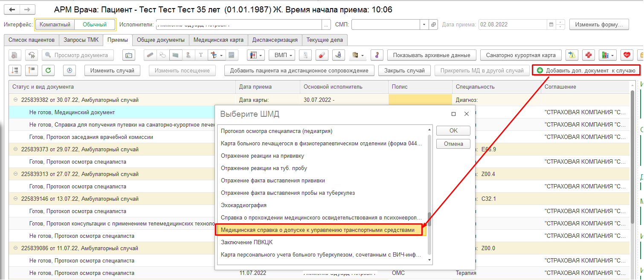
Task: Open the Медицинская карта tab
Action: coord(218,40)
